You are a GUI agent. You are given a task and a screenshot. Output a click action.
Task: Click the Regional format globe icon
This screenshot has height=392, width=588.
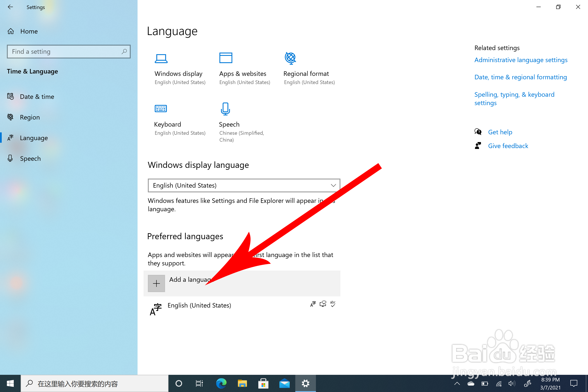tap(290, 58)
